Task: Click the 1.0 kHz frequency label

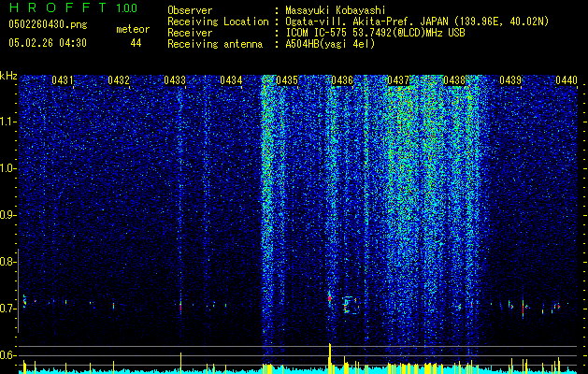Action: [x=7, y=169]
